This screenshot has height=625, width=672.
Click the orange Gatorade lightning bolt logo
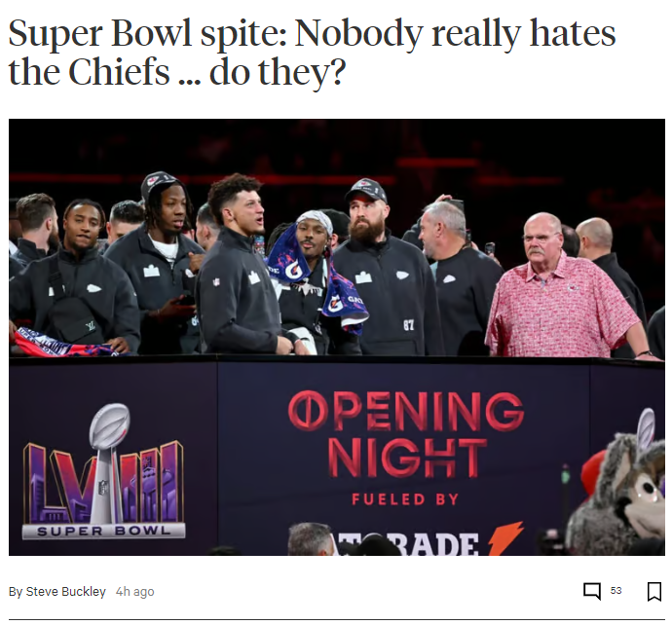tap(505, 538)
